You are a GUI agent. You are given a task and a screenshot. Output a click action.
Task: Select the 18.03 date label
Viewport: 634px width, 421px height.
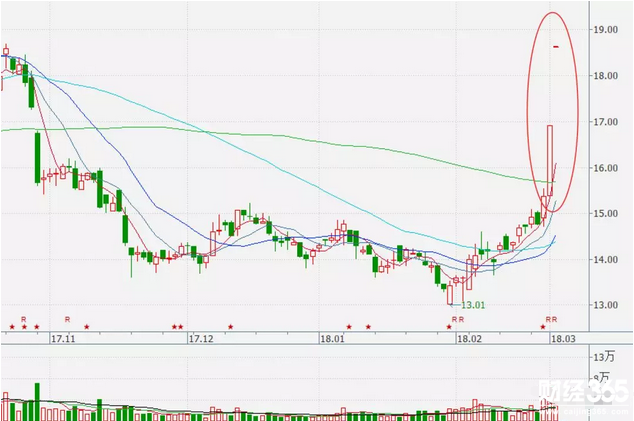[x=563, y=339]
